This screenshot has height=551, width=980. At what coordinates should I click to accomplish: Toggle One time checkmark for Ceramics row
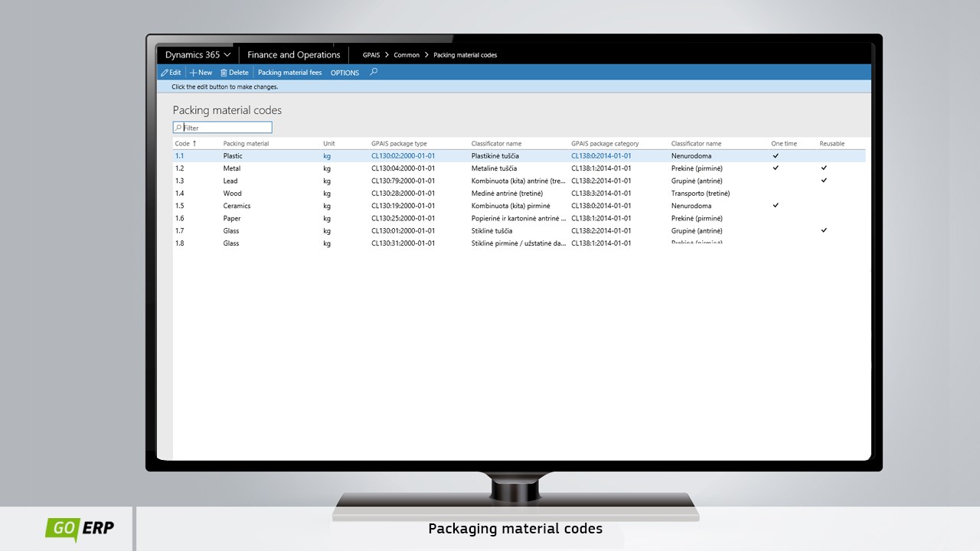pyautogui.click(x=776, y=205)
